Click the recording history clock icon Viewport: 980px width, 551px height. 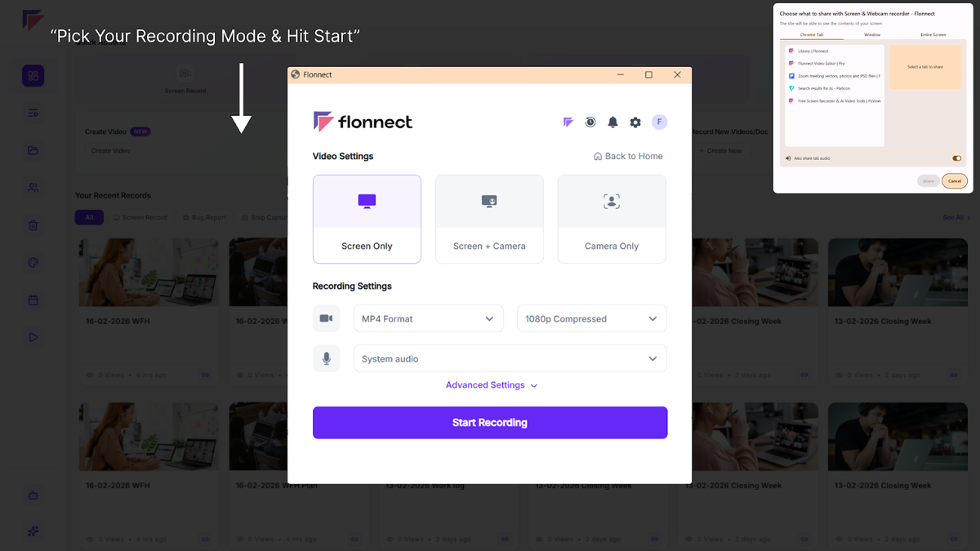[590, 122]
